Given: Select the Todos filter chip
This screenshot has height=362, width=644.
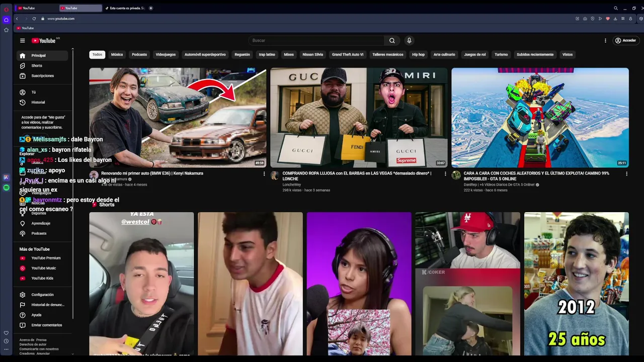Looking at the screenshot, I should click(97, 55).
